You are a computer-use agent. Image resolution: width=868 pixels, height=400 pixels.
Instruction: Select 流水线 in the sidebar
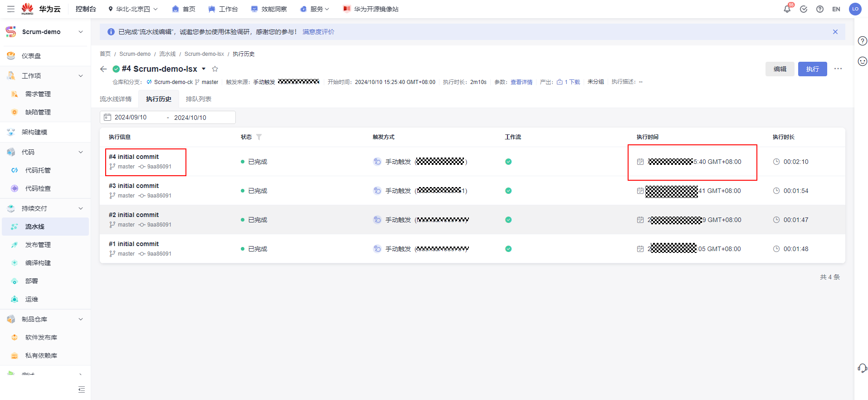pos(45,227)
